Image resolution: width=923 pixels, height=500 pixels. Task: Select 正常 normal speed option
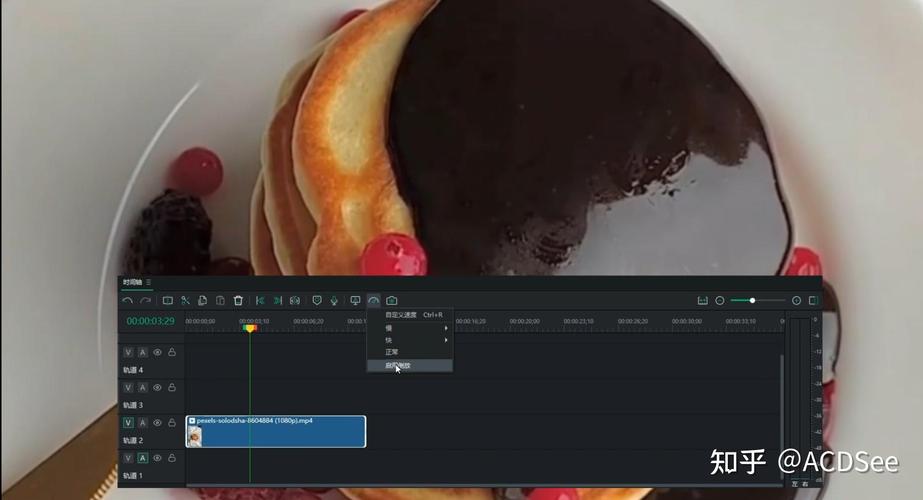(410, 352)
